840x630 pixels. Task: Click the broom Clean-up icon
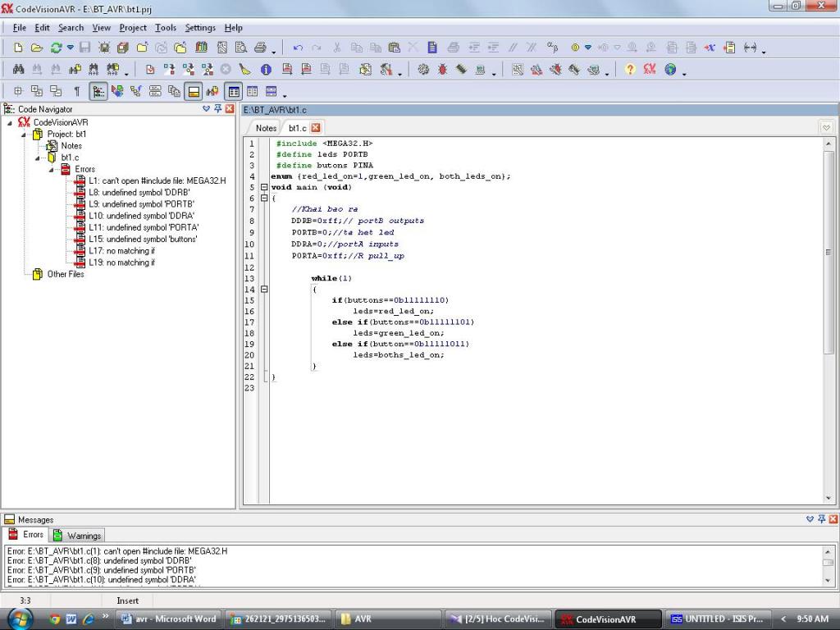tap(245, 70)
